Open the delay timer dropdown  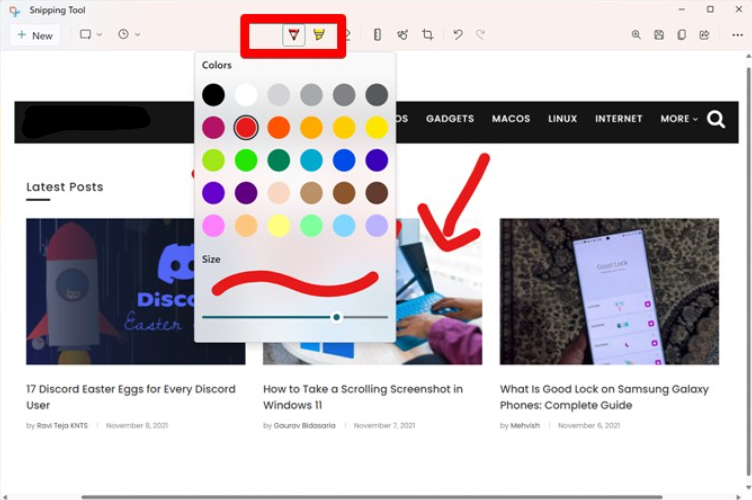coord(129,35)
